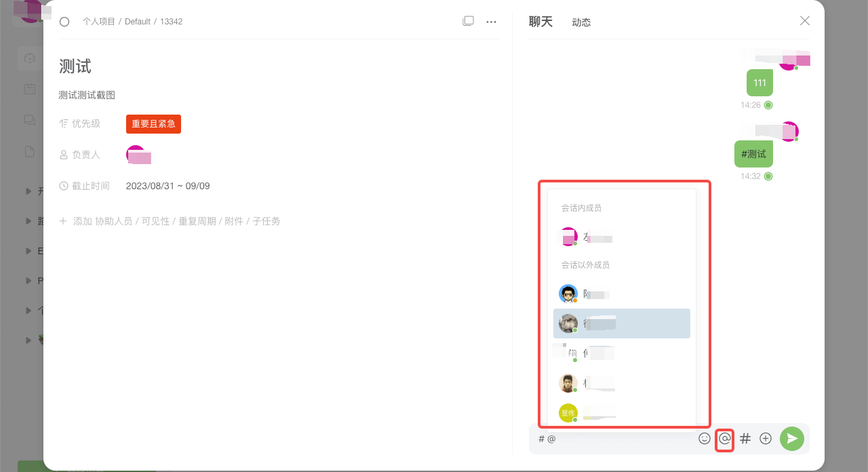Image resolution: width=868 pixels, height=472 pixels.
Task: Send the chat message with green button
Action: click(x=791, y=439)
